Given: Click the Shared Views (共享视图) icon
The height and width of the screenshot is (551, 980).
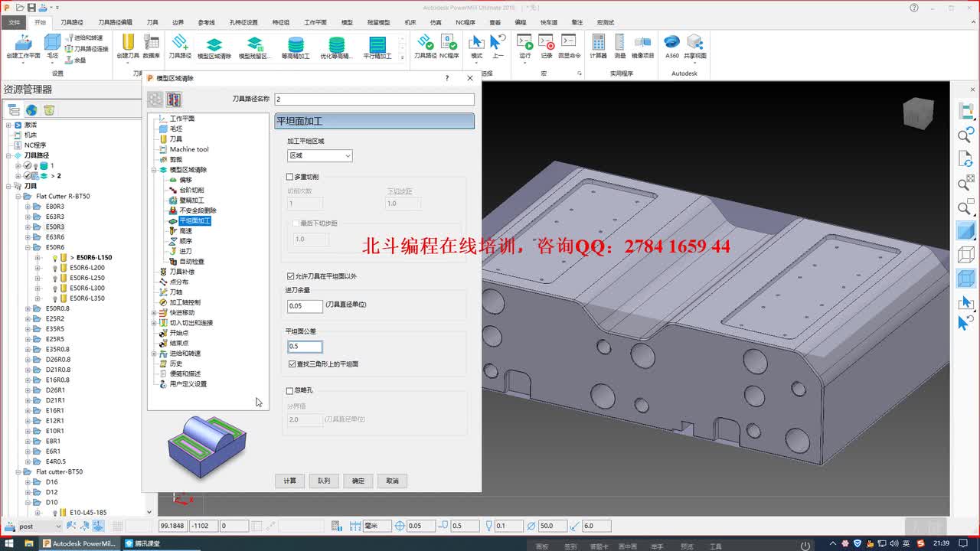Looking at the screenshot, I should pos(694,46).
